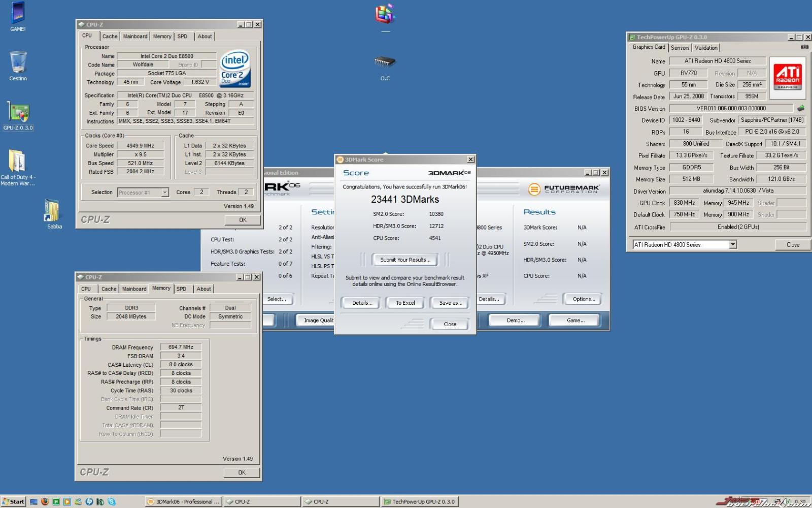The height and width of the screenshot is (508, 812).
Task: Open About tab in top CPU-Z window
Action: click(205, 37)
